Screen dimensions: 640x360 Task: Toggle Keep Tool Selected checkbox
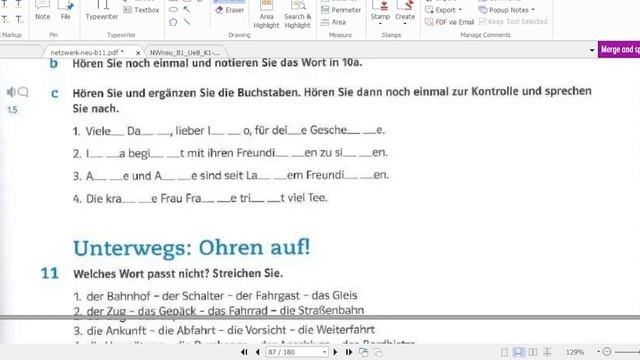click(x=483, y=21)
